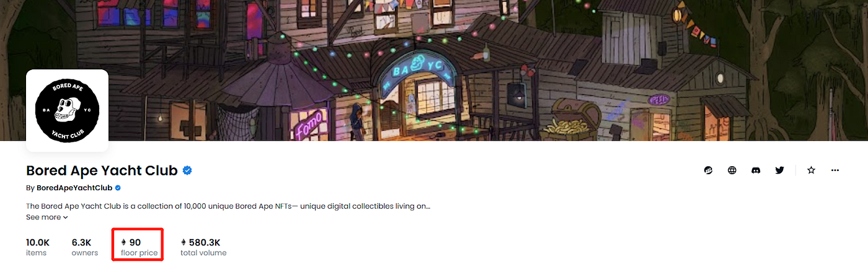Viewport: 868px width, 264px height.
Task: Open the Etherscan chart icon link
Action: [709, 170]
